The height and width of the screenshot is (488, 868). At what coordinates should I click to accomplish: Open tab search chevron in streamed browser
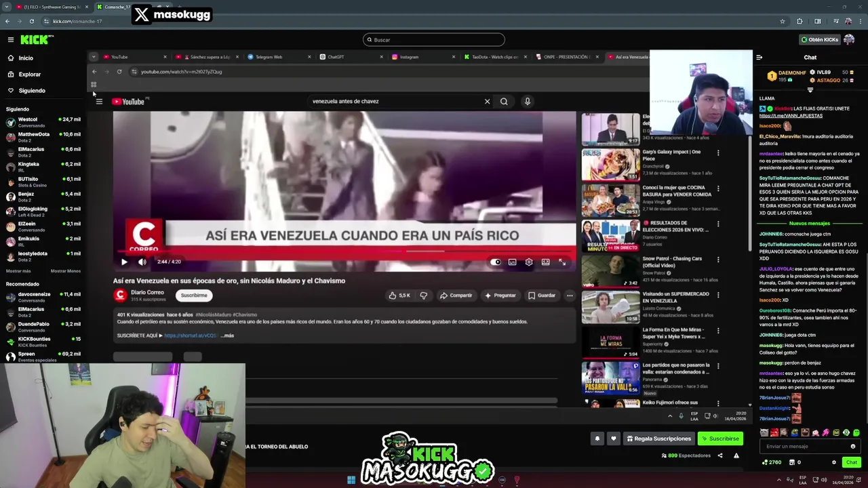[94, 57]
